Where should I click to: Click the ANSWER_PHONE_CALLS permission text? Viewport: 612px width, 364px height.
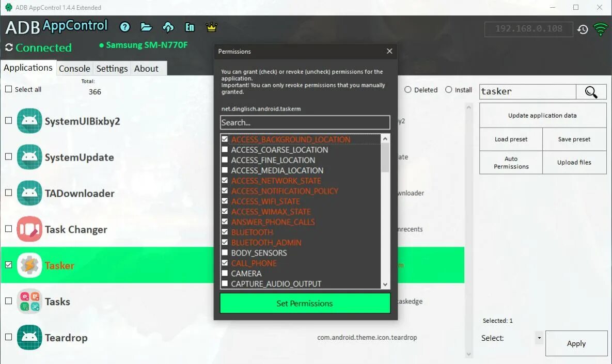[x=273, y=222]
